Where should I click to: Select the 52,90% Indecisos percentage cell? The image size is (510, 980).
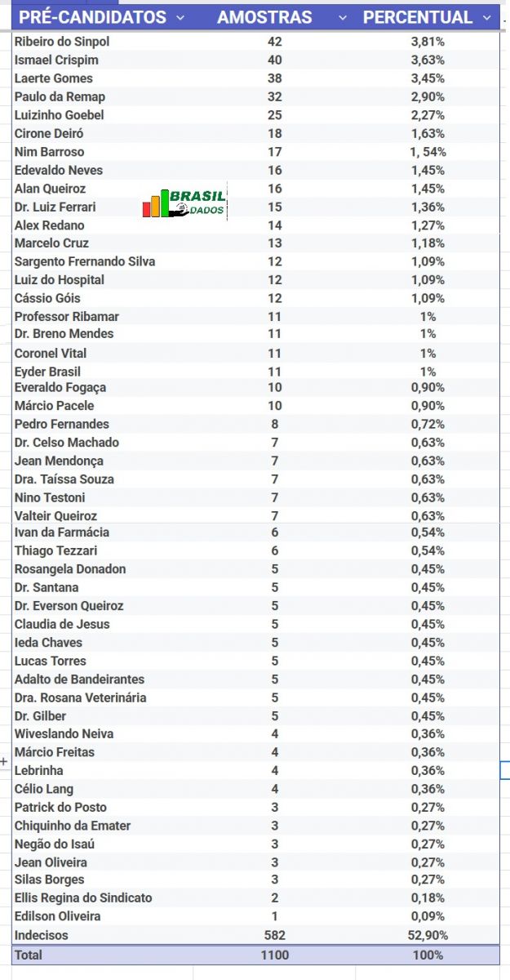[428, 935]
